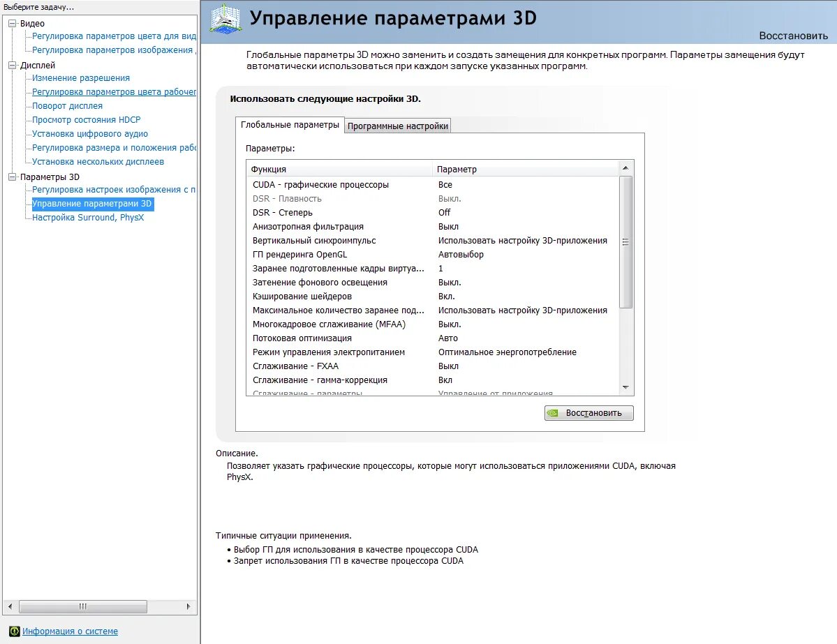
Task: Open Информация о системе link
Action: click(x=70, y=631)
